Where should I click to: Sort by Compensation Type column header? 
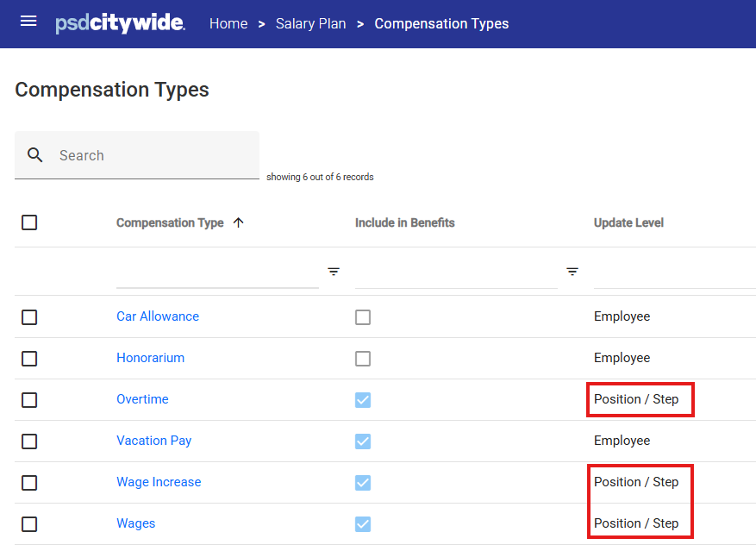[x=170, y=222]
